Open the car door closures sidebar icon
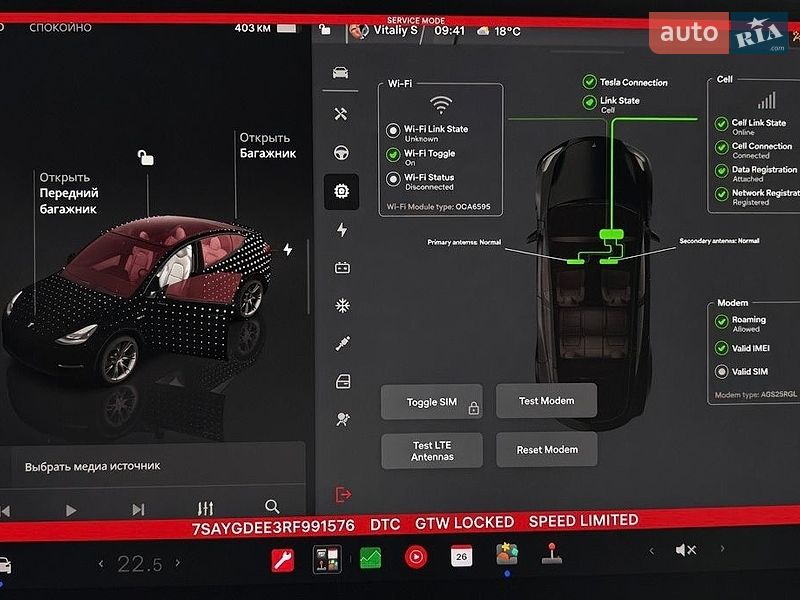Screen dimensions: 800x600 (343, 381)
